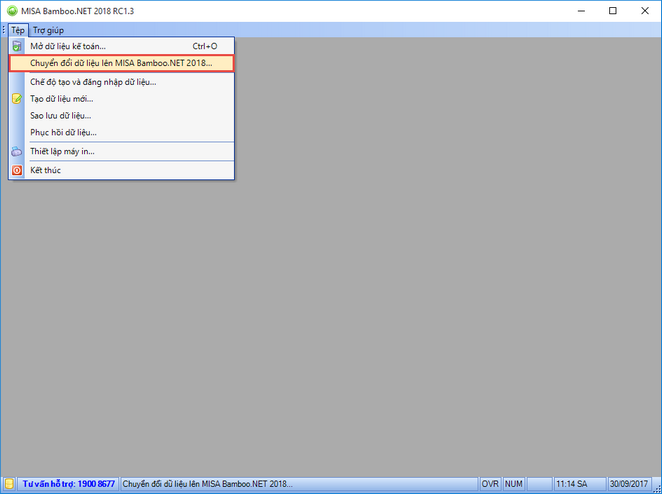Open Thiết lập máy in option
662x494 pixels.
(122, 151)
